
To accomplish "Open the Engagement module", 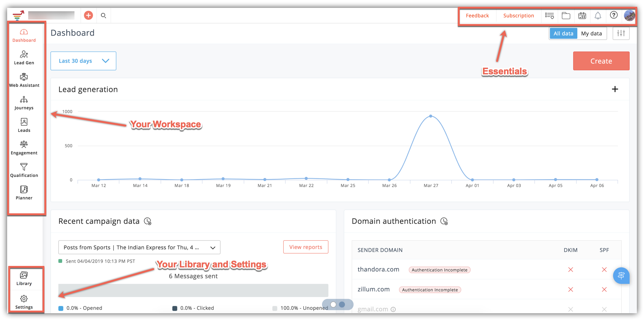I will (x=24, y=148).
